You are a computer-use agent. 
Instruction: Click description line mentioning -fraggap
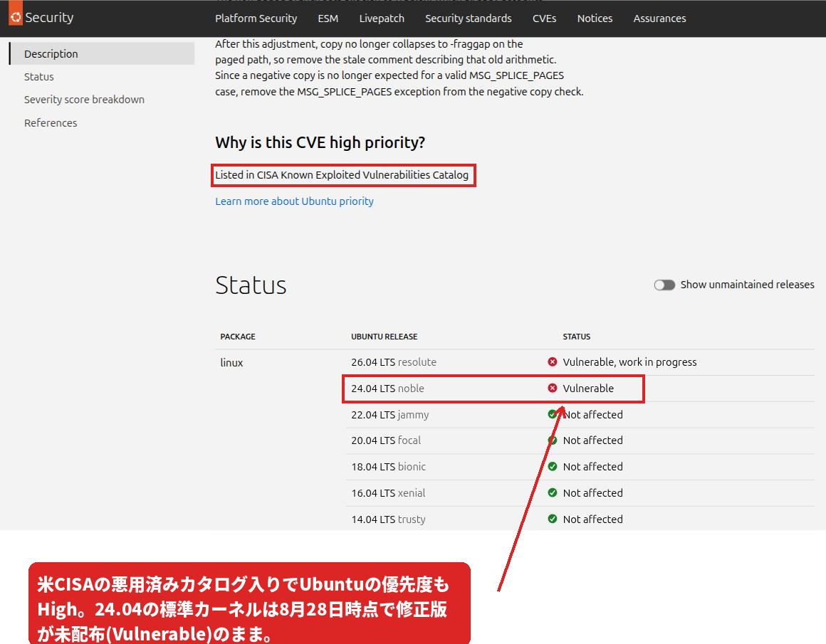point(369,44)
